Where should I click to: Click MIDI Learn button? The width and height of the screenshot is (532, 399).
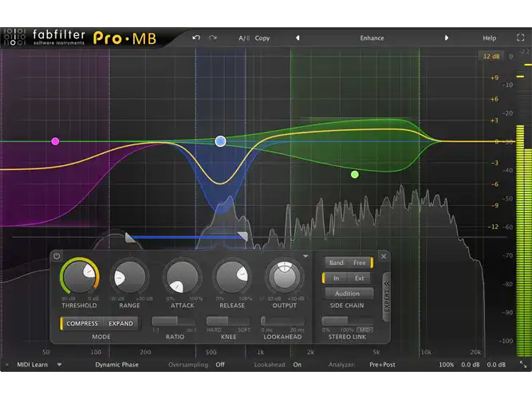coord(32,365)
